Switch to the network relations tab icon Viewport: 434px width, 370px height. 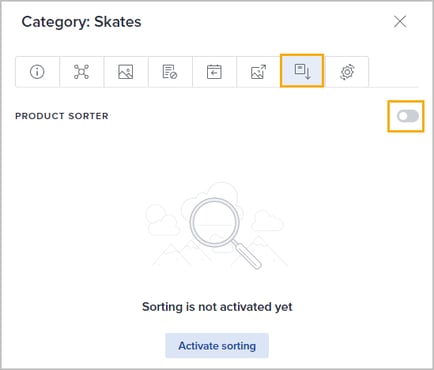point(81,72)
